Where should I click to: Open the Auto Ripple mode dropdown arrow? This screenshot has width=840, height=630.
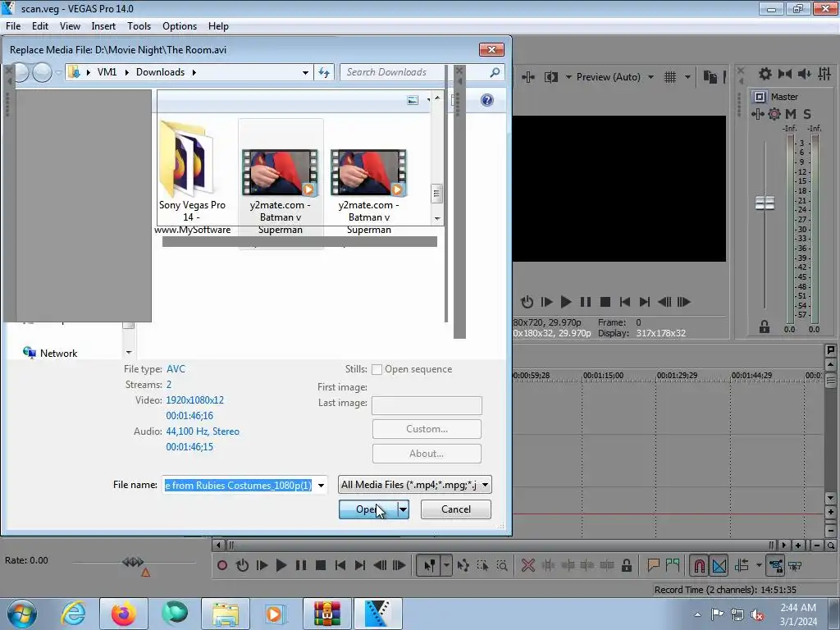tap(759, 565)
